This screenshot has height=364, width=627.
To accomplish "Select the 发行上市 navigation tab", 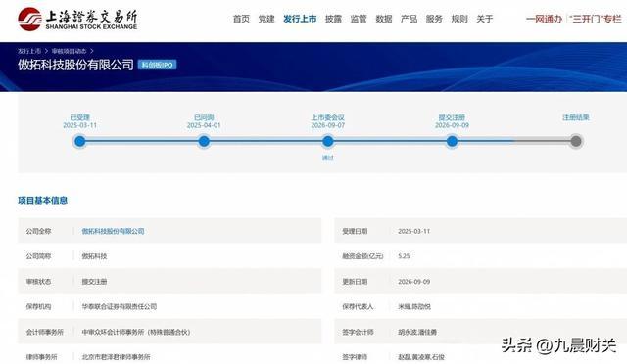I will pyautogui.click(x=300, y=19).
